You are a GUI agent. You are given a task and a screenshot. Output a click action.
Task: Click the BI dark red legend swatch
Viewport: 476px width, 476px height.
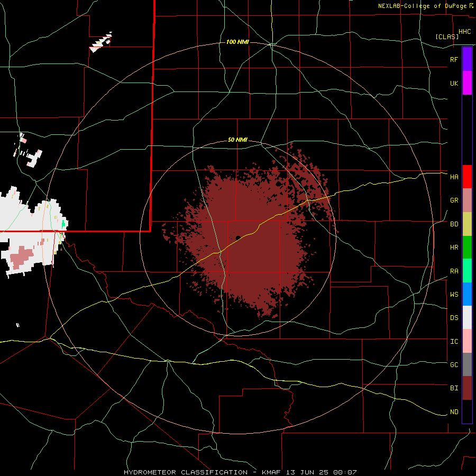tap(467, 388)
